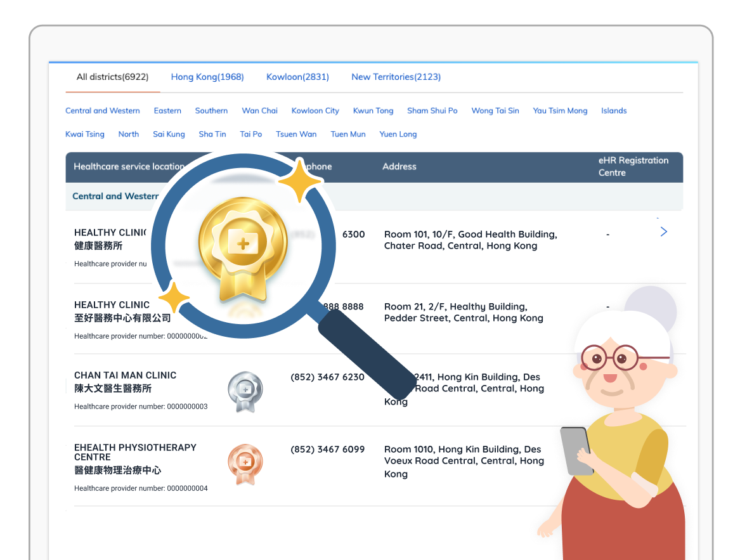Select the Eastern district filter
The height and width of the screenshot is (560, 740).
(x=167, y=110)
